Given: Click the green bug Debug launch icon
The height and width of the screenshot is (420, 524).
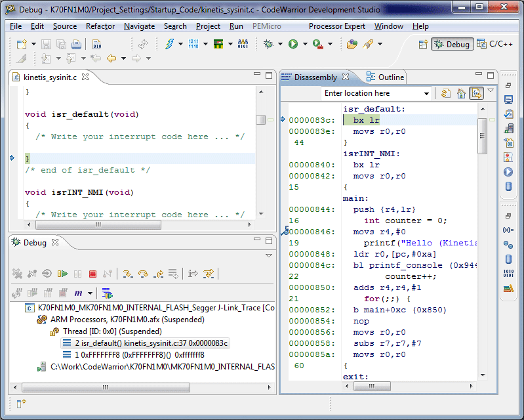Looking at the screenshot, I should tap(268, 44).
